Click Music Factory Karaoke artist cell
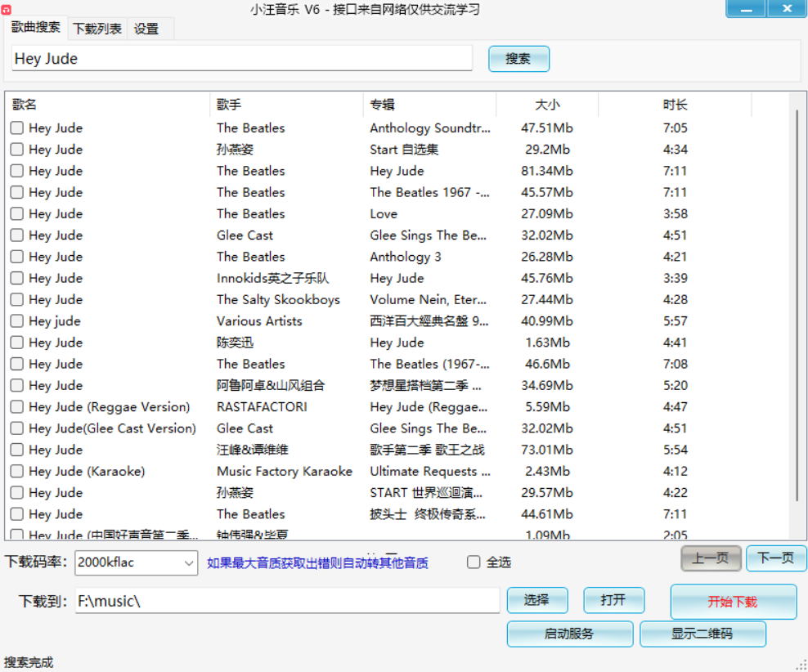This screenshot has width=808, height=672. click(285, 471)
